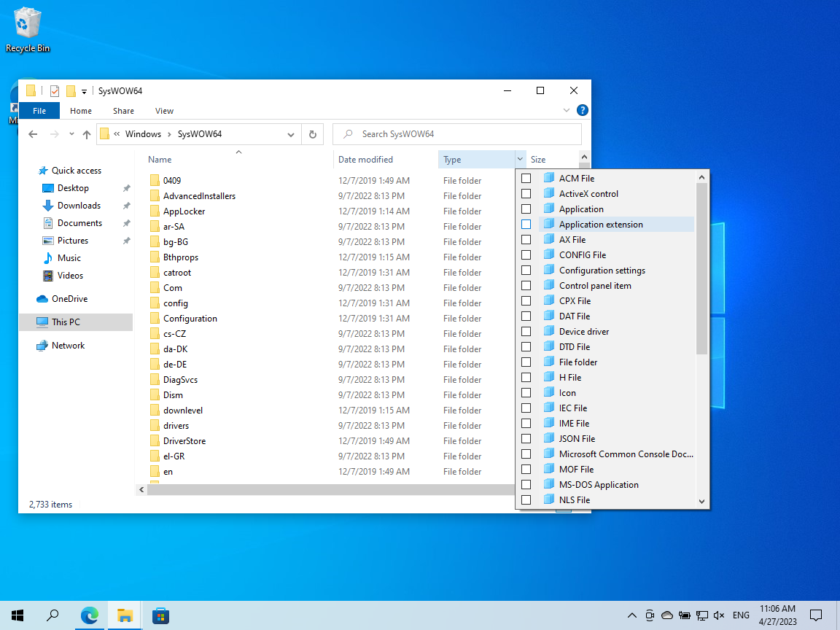Check the Application extension filter checkbox
Screen dimensions: 840x630
click(x=526, y=225)
